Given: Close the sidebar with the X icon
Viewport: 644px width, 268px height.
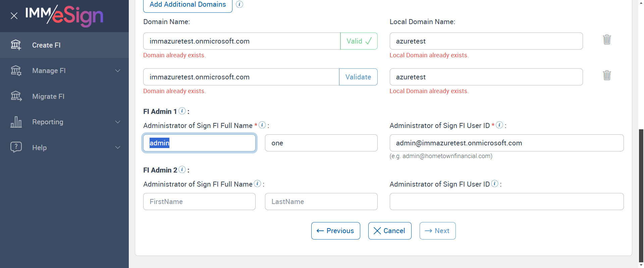Looking at the screenshot, I should click(x=14, y=16).
